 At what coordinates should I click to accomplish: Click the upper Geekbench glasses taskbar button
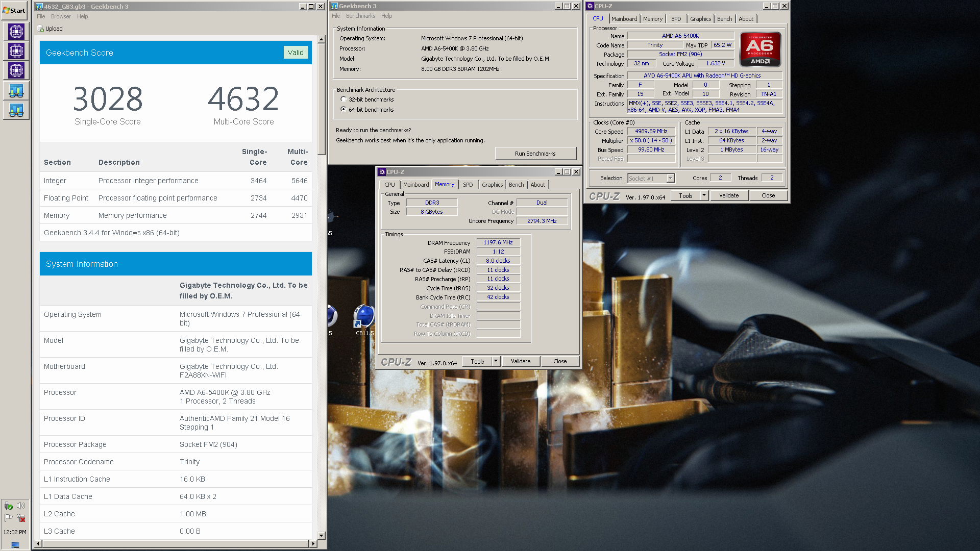tap(16, 91)
